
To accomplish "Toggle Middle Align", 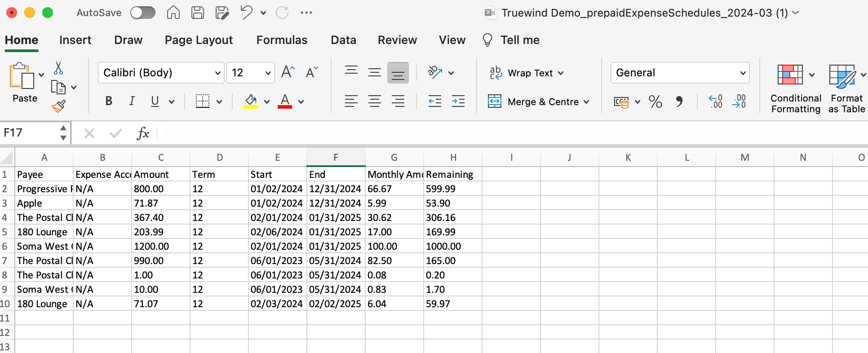I will pos(375,72).
